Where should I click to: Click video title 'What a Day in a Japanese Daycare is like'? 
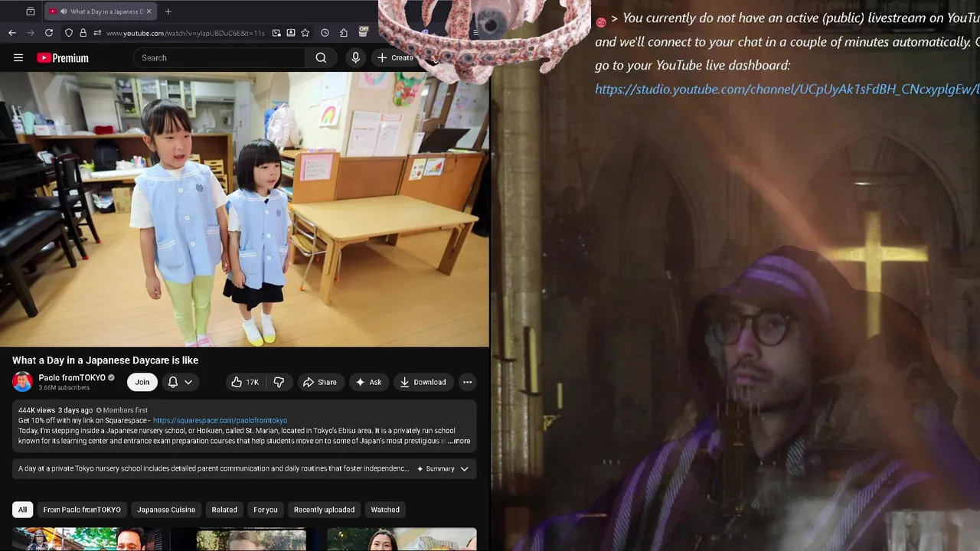coord(106,360)
